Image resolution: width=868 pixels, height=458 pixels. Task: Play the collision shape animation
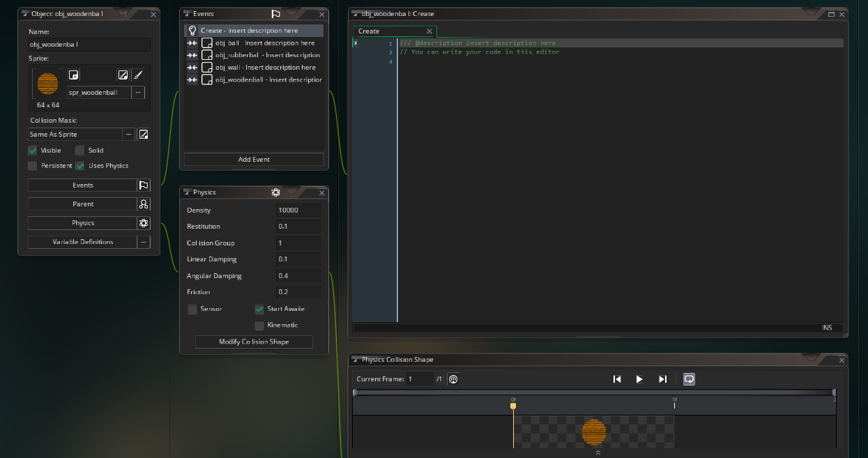coord(639,379)
